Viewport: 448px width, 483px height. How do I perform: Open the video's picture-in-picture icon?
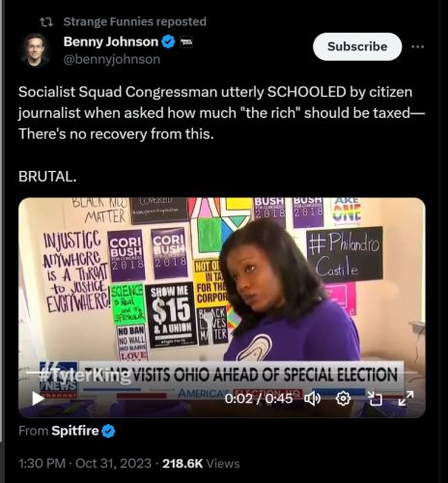(x=375, y=399)
